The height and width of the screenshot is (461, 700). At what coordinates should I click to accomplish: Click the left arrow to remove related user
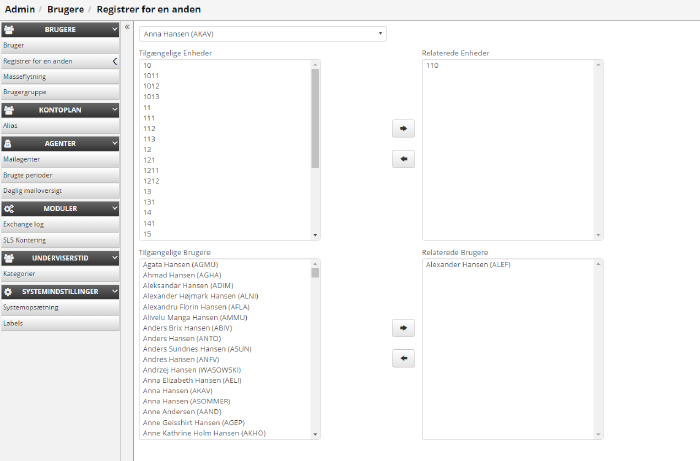[403, 358]
